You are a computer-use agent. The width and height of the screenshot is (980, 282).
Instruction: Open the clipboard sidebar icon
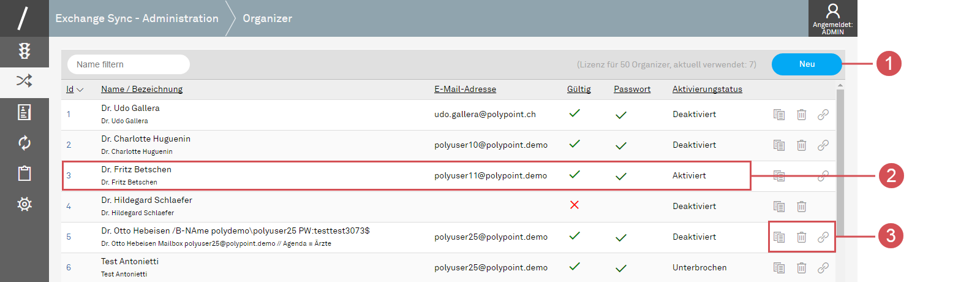(24, 173)
